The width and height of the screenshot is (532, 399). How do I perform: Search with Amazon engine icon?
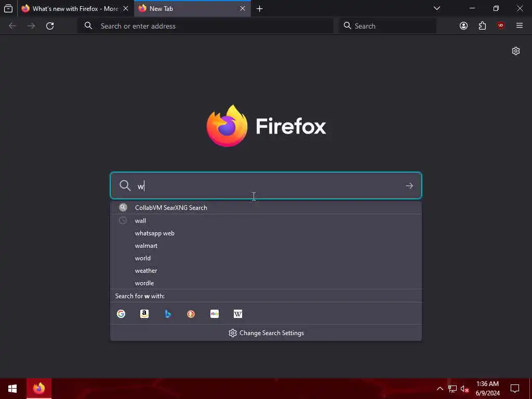144,314
